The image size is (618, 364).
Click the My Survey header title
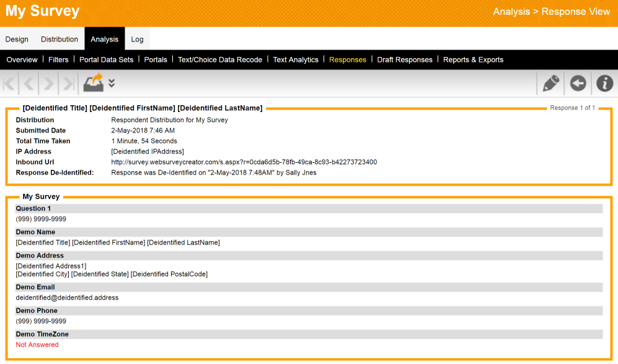coord(43,11)
